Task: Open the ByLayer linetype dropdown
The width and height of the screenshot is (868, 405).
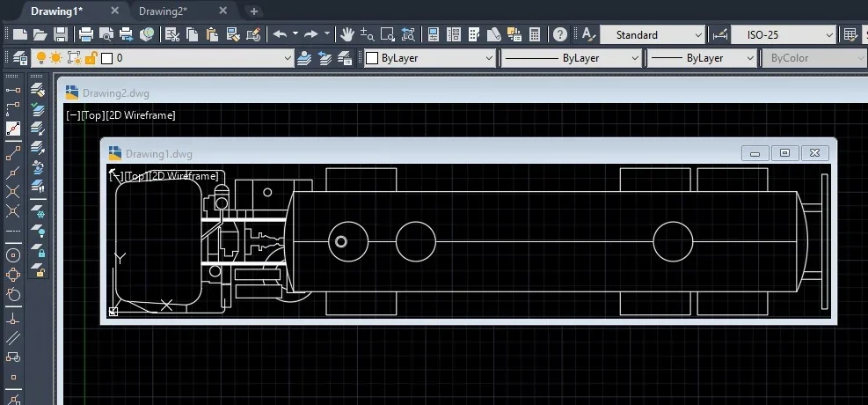Action: [x=572, y=57]
